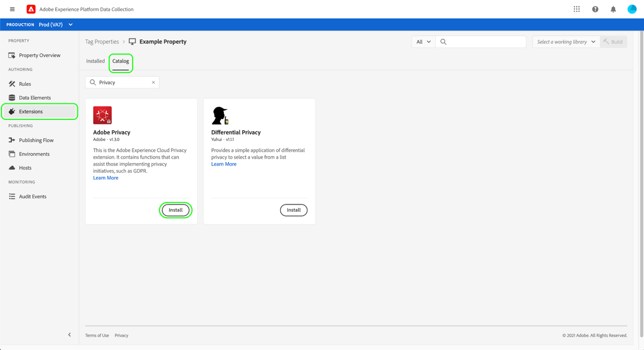The image size is (644, 350).
Task: Open the app launcher grid icon
Action: 576,9
